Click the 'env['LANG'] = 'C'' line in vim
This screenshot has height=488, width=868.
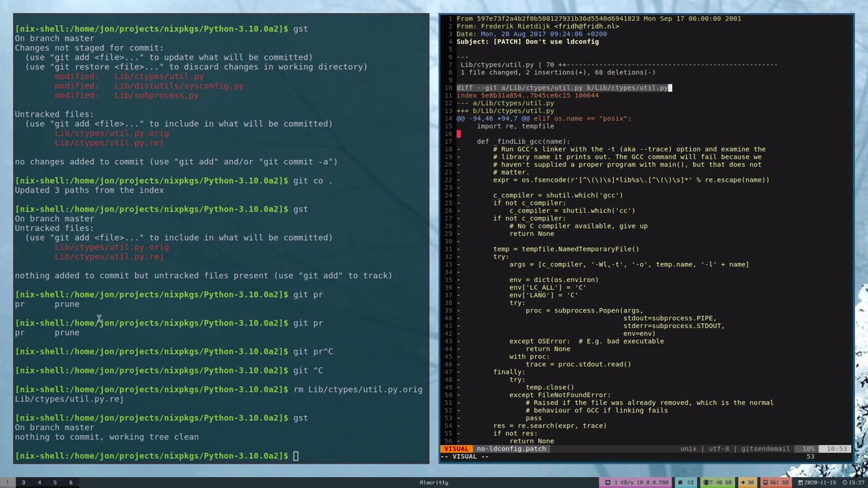tap(543, 295)
